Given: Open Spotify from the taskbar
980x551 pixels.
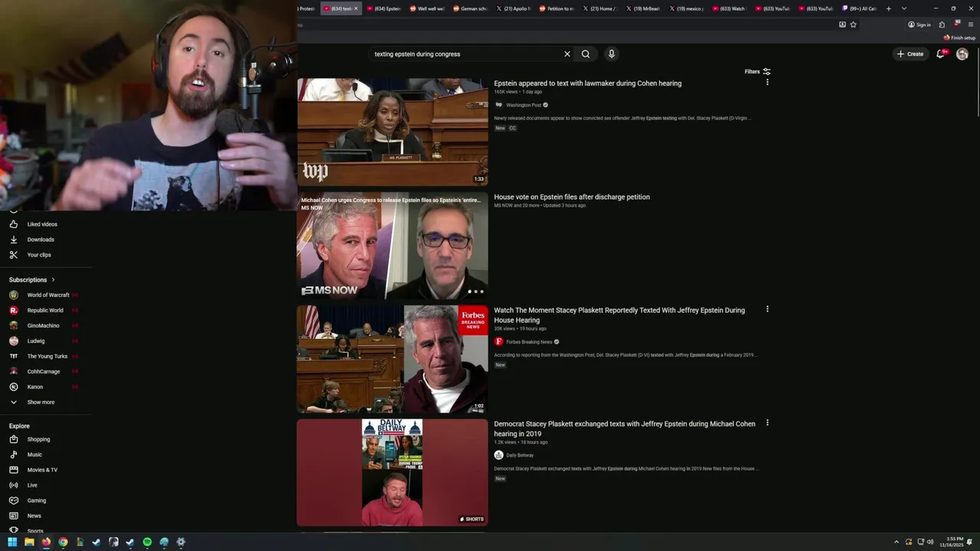Looking at the screenshot, I should 147,542.
